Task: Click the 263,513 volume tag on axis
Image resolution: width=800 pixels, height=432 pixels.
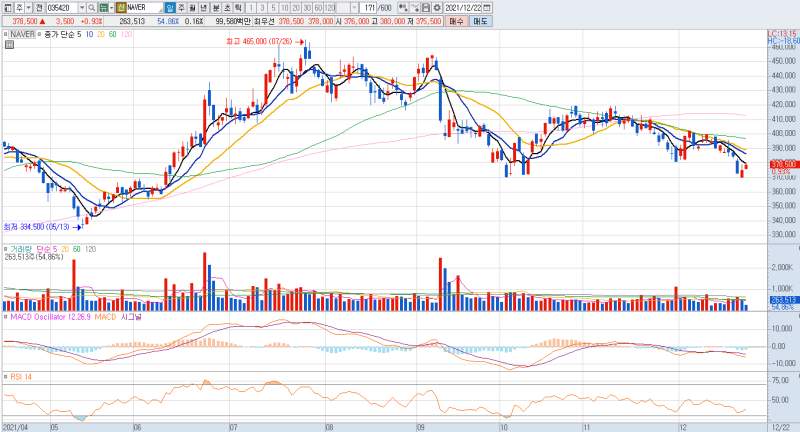Action: [x=783, y=300]
